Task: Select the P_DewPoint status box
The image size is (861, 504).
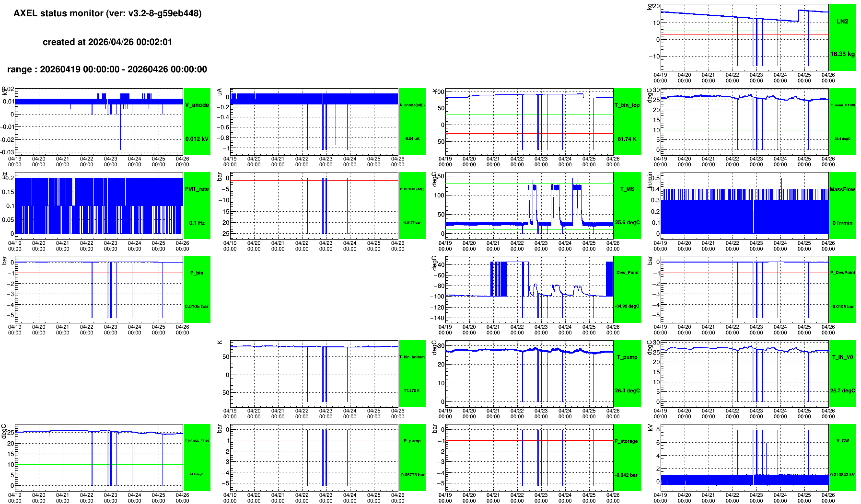Action: point(842,289)
